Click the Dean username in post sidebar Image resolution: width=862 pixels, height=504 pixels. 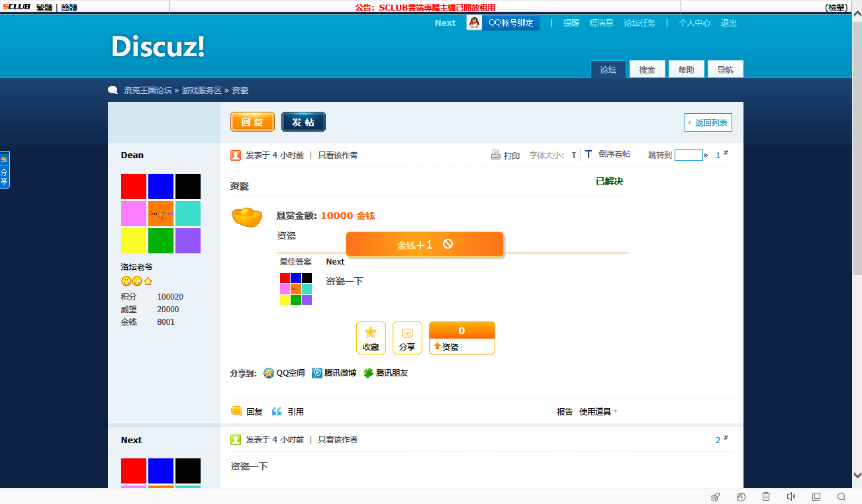coord(132,155)
